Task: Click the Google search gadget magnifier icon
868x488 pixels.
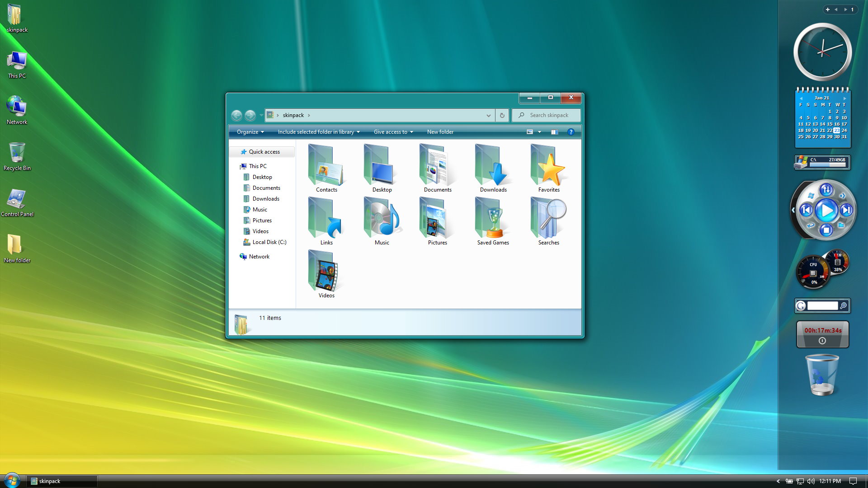Action: (x=843, y=306)
